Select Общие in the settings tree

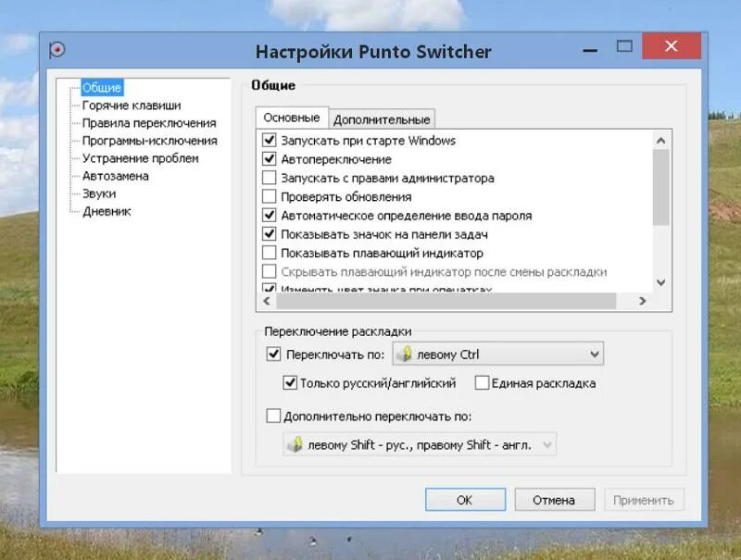(102, 87)
